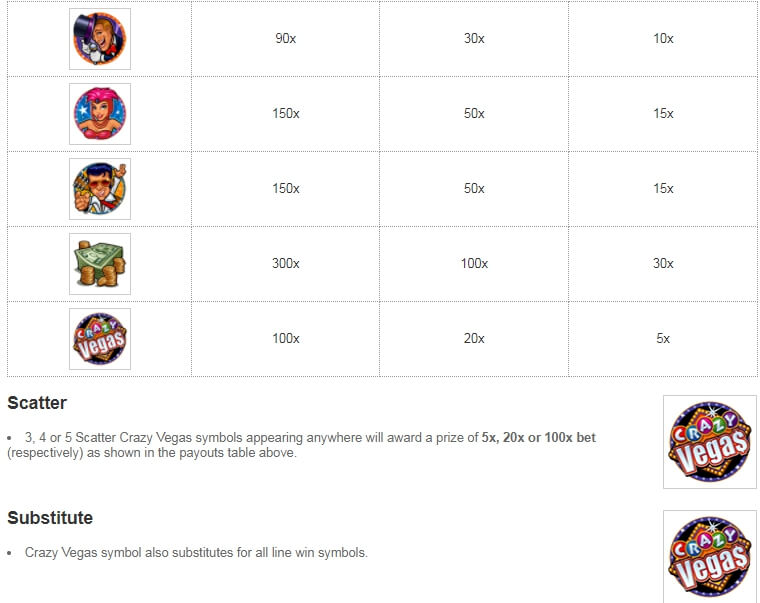
Task: Select the 10x payout cell
Action: pos(663,39)
